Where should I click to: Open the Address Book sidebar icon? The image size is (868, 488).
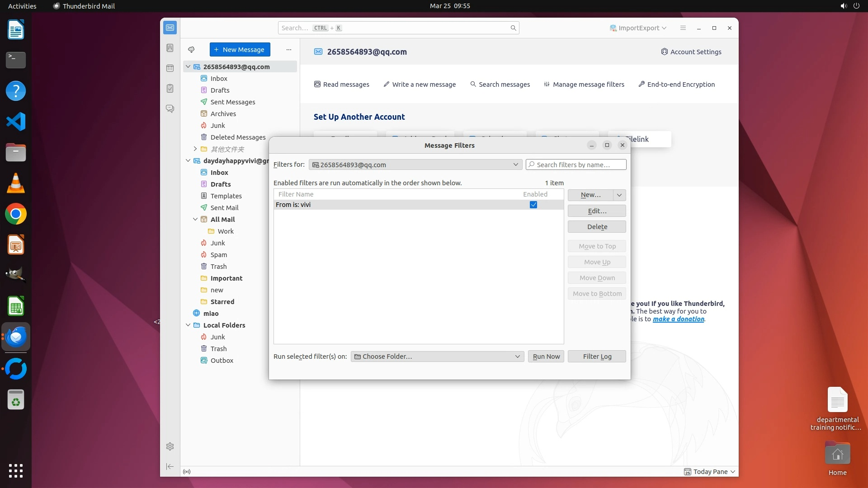170,48
